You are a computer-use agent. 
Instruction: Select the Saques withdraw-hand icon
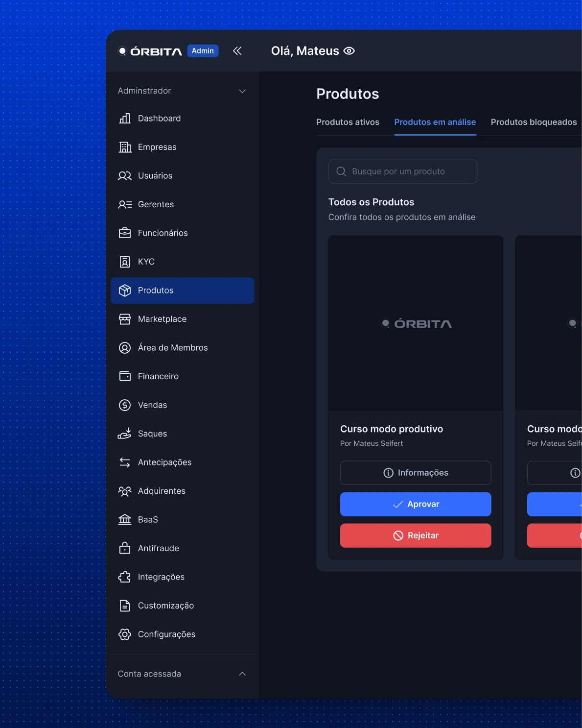[125, 434]
